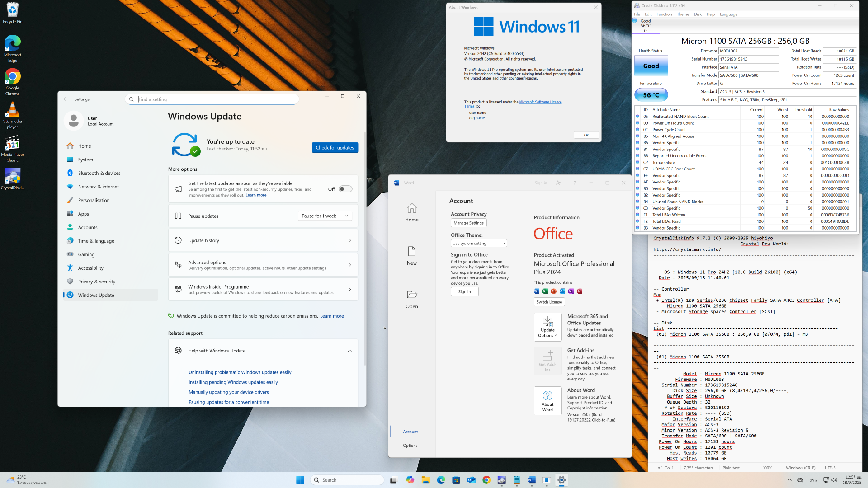Expand Update history entry
The height and width of the screenshot is (488, 868).
[263, 240]
